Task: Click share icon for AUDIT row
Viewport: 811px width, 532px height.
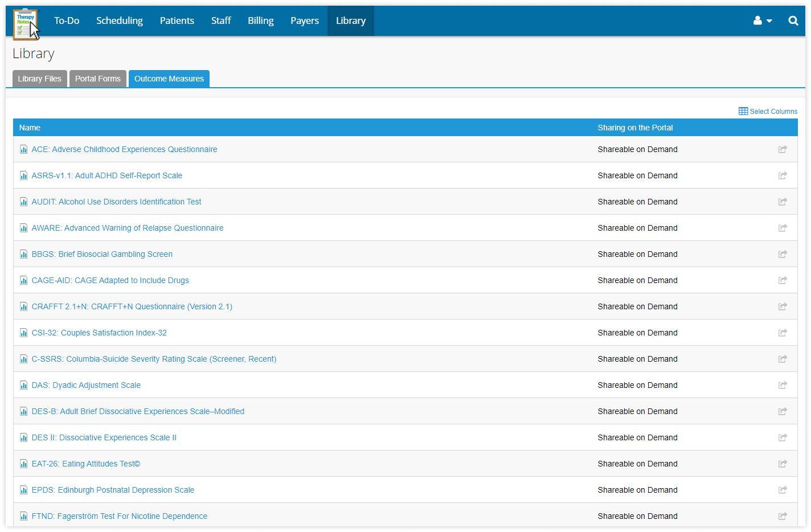Action: pyautogui.click(x=783, y=202)
